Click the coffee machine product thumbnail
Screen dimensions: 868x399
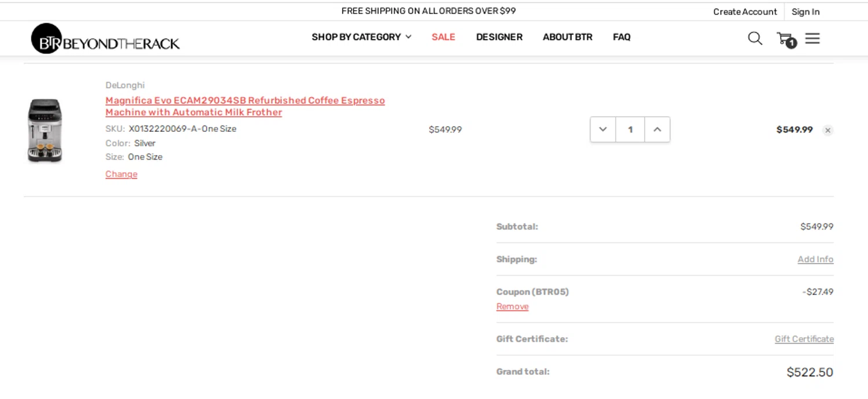coord(45,131)
